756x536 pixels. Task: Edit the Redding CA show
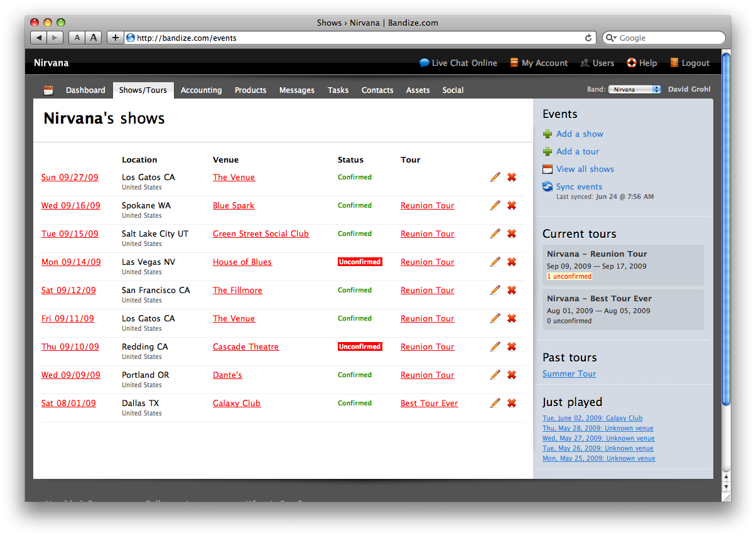(495, 346)
